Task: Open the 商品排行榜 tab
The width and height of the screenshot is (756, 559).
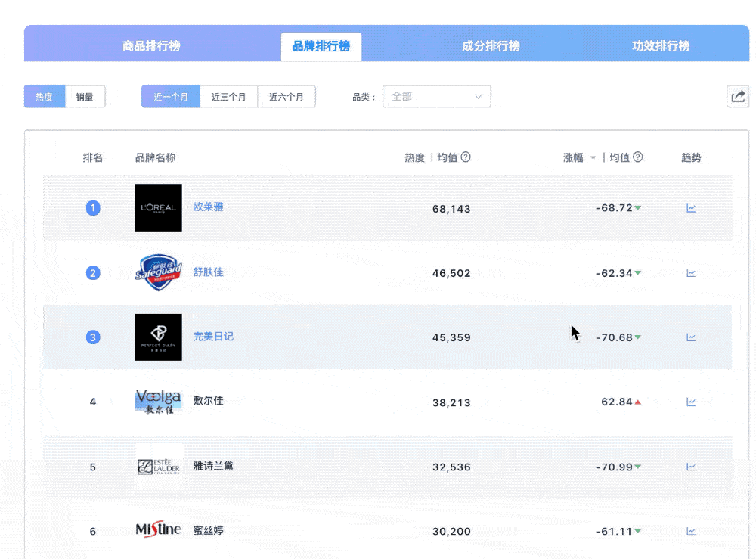Action: point(151,46)
